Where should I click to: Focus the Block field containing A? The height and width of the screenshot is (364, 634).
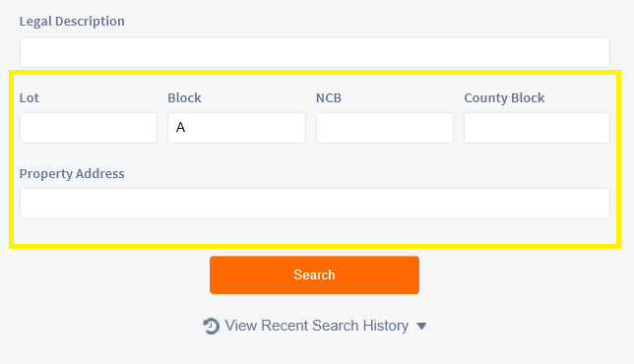[x=236, y=128]
